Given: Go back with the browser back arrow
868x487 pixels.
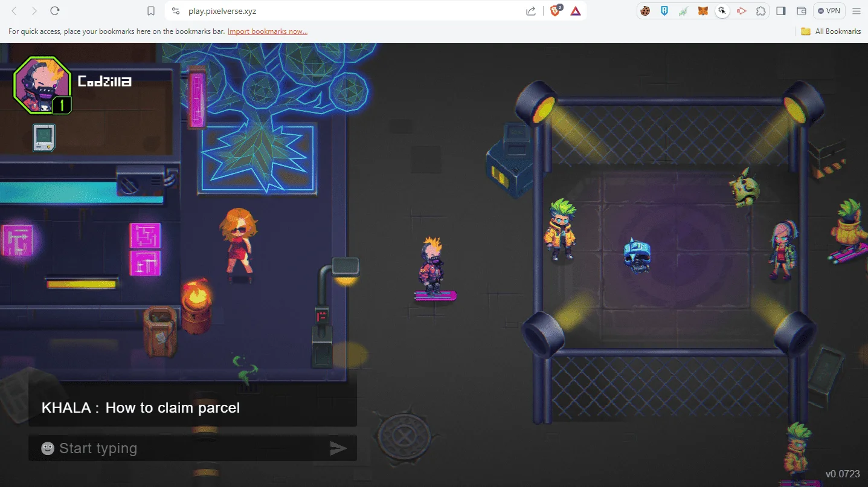Looking at the screenshot, I should click(x=14, y=11).
